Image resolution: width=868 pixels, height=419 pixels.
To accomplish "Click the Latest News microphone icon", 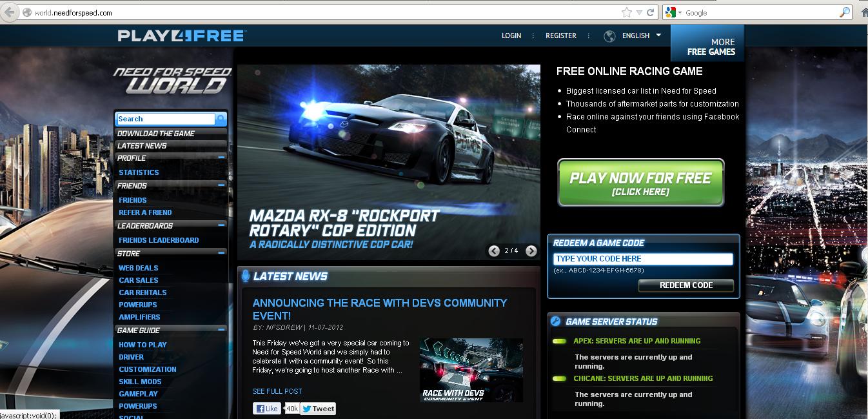I will click(245, 276).
